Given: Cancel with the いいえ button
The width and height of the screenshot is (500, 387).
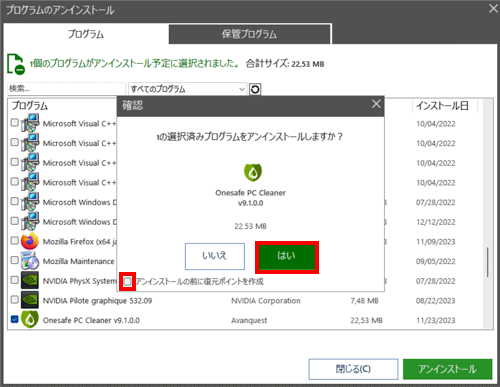Looking at the screenshot, I should coord(215,256).
